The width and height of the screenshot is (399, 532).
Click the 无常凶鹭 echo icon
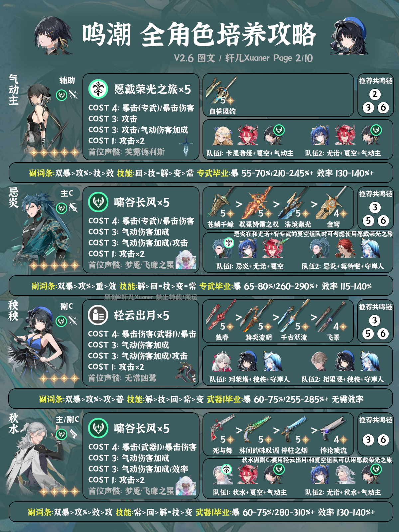[x=187, y=372]
